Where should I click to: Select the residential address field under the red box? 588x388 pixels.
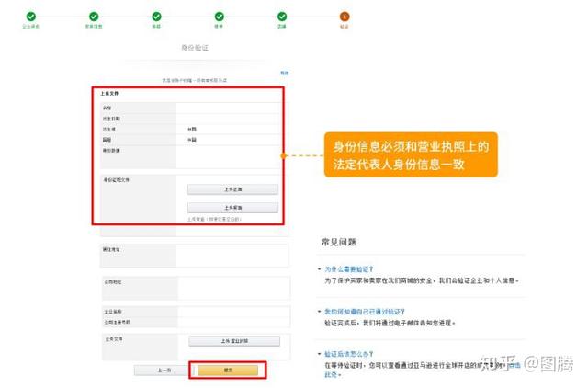[x=232, y=256]
